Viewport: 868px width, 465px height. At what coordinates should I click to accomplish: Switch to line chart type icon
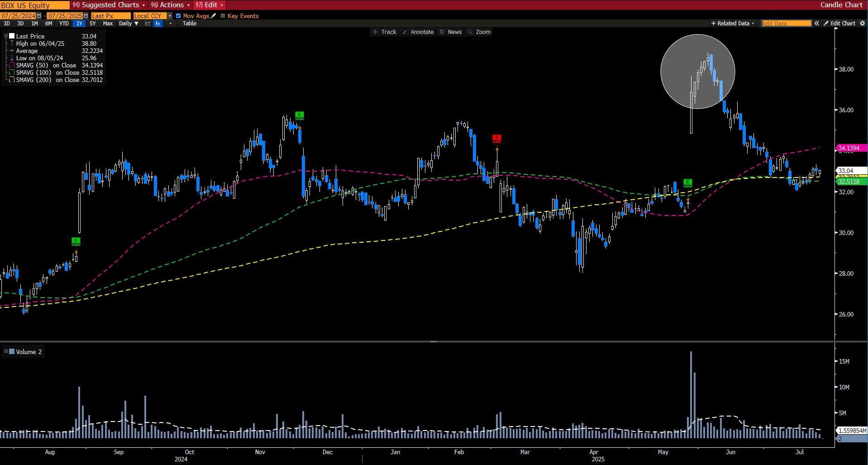(148, 24)
